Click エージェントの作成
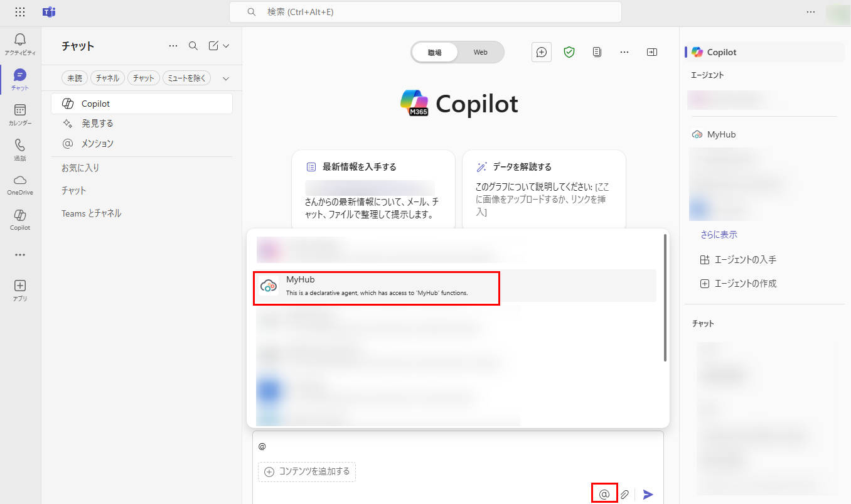The image size is (851, 504). (738, 283)
